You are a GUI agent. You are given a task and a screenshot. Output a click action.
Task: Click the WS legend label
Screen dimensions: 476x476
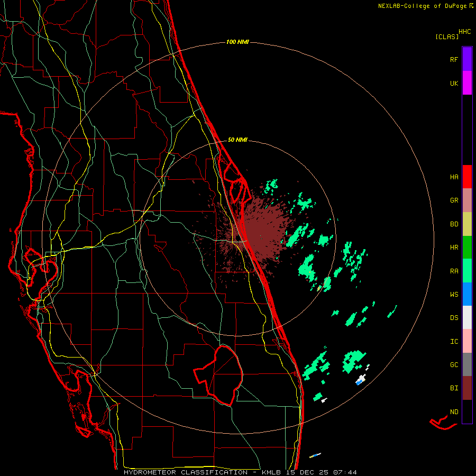pyautogui.click(x=454, y=294)
